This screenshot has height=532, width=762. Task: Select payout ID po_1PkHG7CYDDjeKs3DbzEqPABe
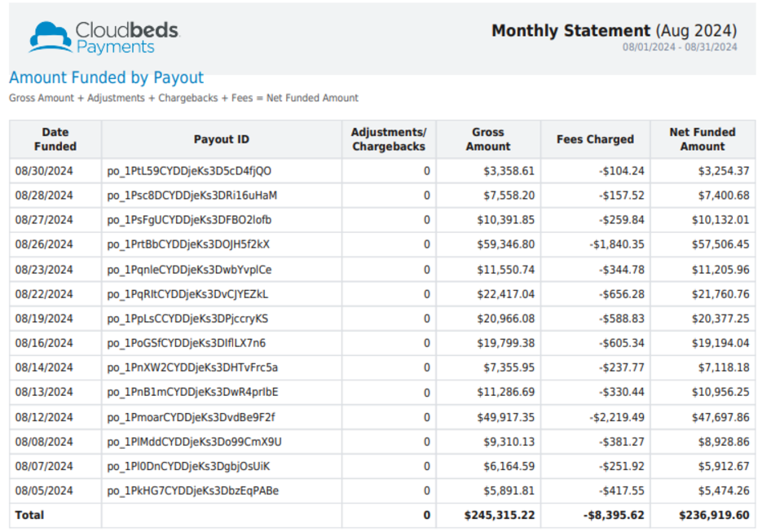[192, 491]
